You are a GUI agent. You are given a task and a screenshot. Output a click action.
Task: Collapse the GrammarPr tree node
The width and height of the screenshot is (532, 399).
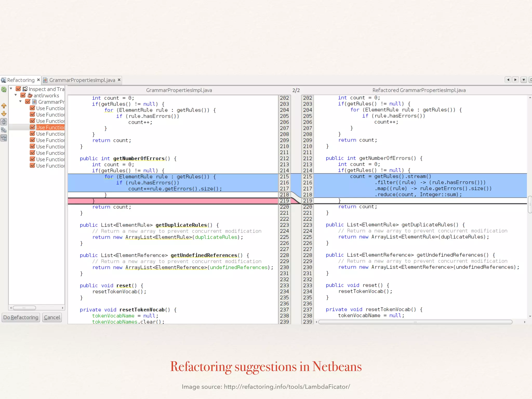[20, 102]
